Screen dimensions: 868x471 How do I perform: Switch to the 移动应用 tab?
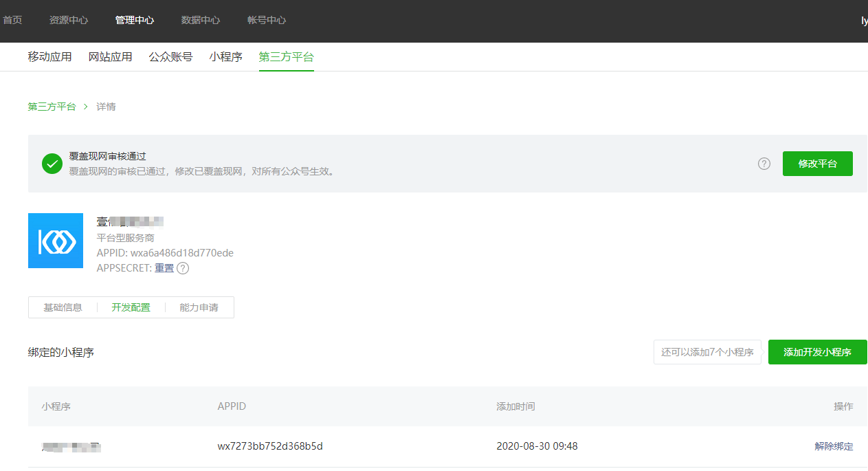coord(49,57)
